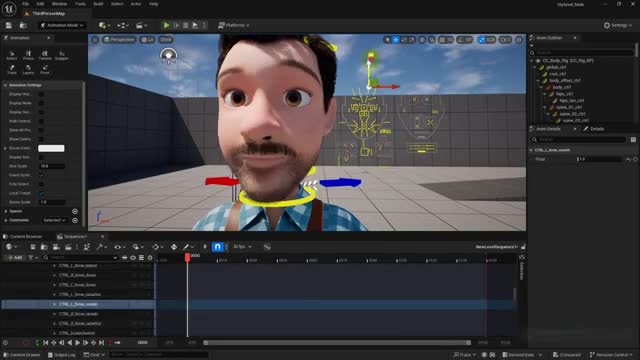Open the Output Log
The image size is (640, 360).
[x=62, y=355]
